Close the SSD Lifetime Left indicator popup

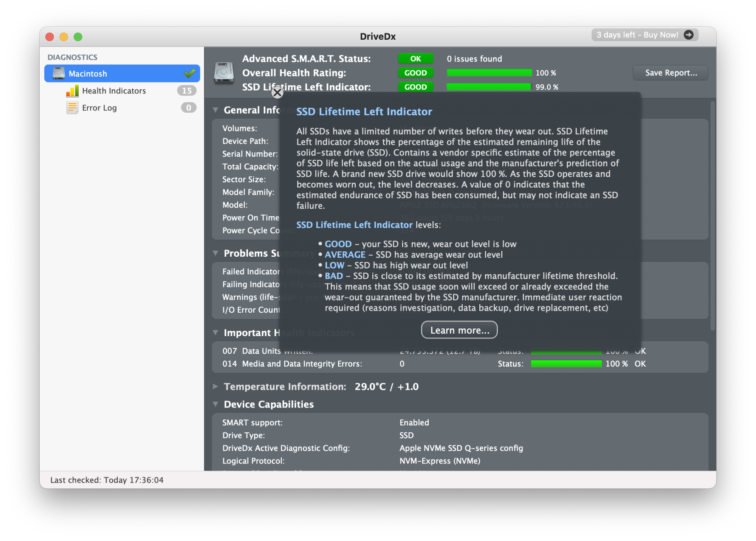(279, 93)
